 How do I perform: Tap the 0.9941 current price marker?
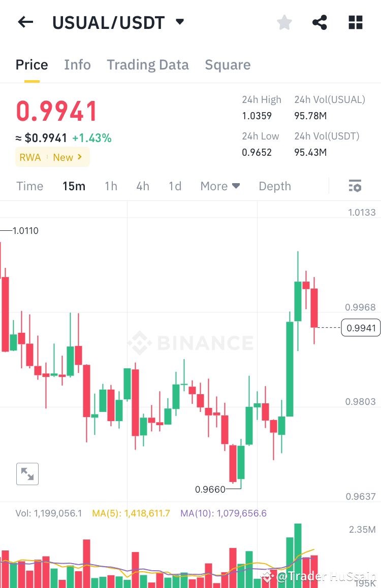[x=361, y=328]
